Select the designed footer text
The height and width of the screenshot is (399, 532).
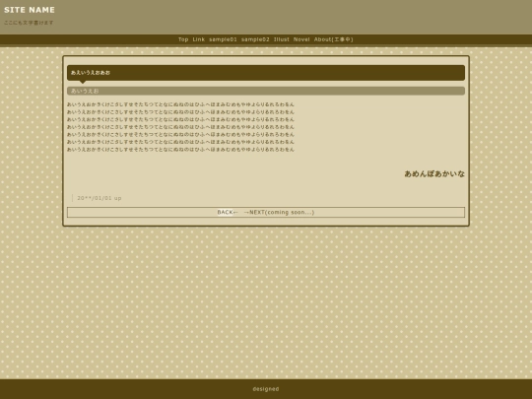pyautogui.click(x=266, y=389)
